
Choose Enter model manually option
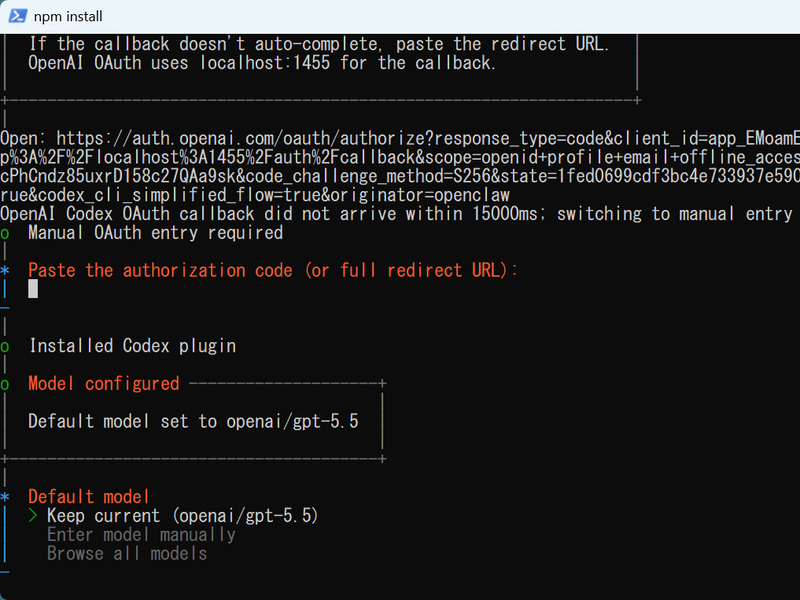141,535
